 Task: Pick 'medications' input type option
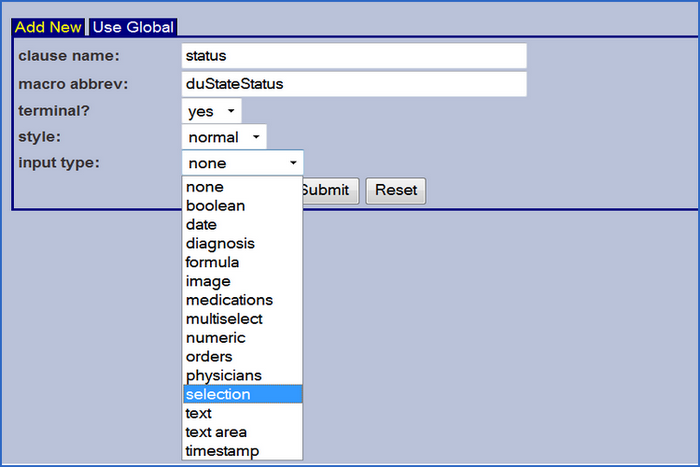(242, 300)
